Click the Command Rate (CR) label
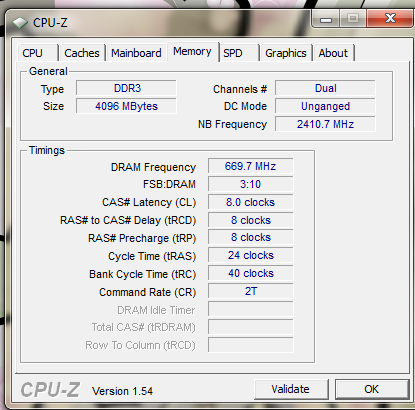The image size is (415, 410). pyautogui.click(x=148, y=292)
